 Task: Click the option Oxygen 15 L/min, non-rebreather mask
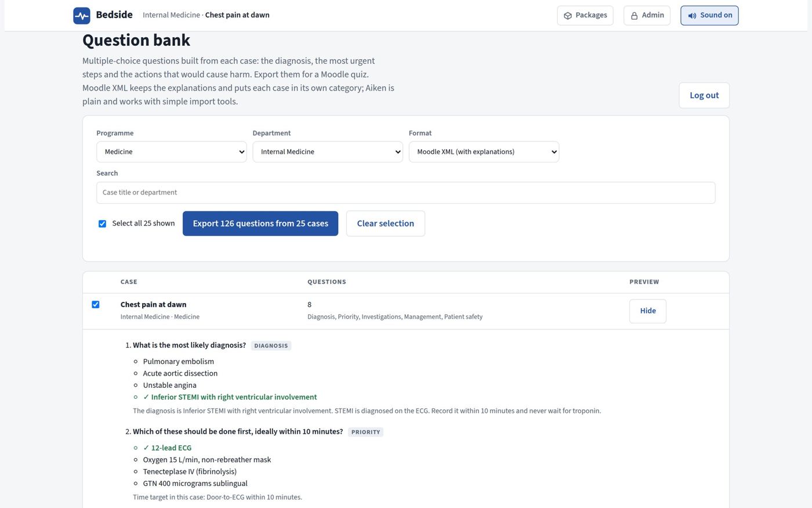click(x=207, y=460)
